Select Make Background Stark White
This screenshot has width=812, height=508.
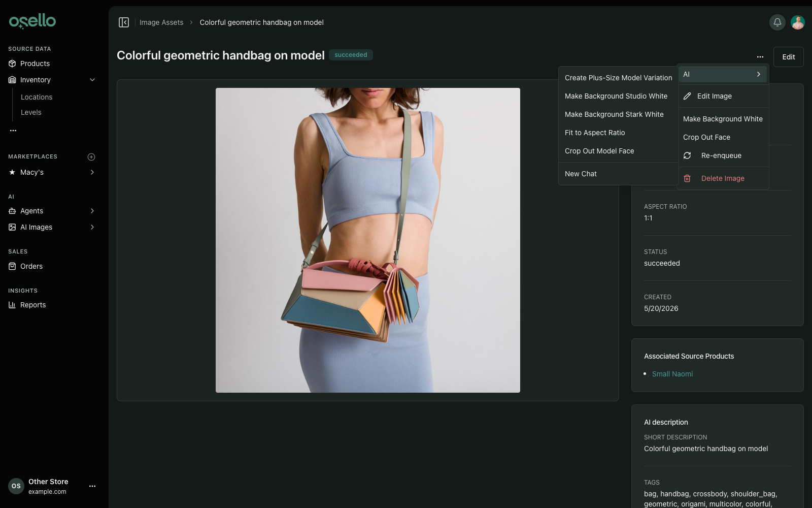point(618,114)
